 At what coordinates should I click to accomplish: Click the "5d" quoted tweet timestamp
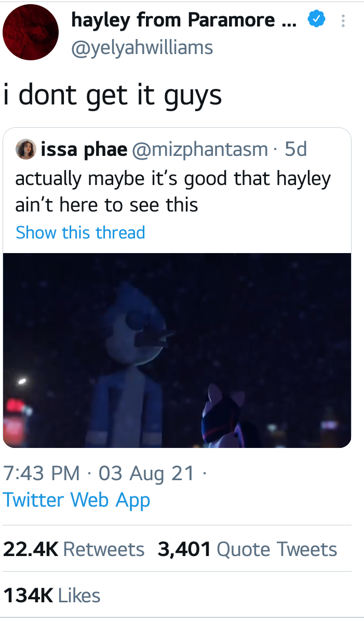click(296, 150)
